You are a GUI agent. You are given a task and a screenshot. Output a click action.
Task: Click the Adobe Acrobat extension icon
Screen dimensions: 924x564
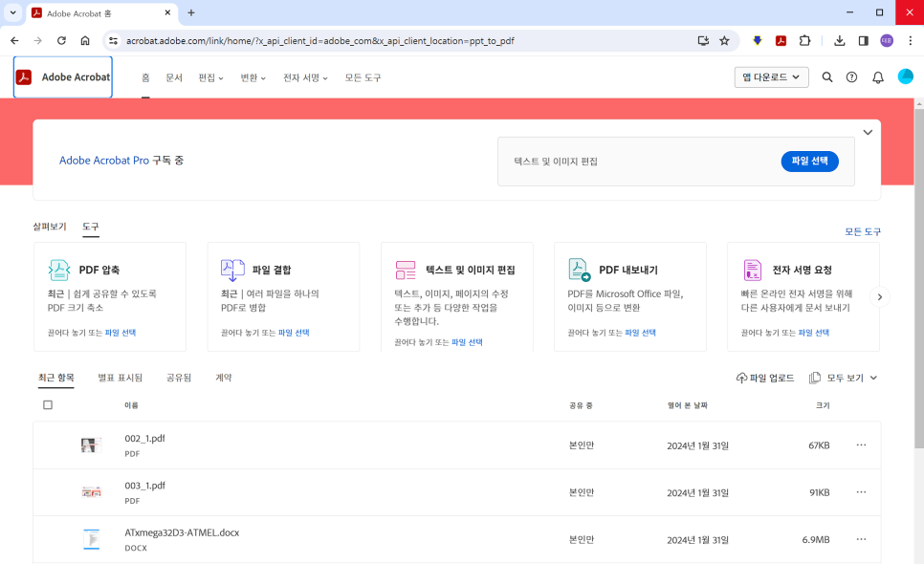(781, 40)
